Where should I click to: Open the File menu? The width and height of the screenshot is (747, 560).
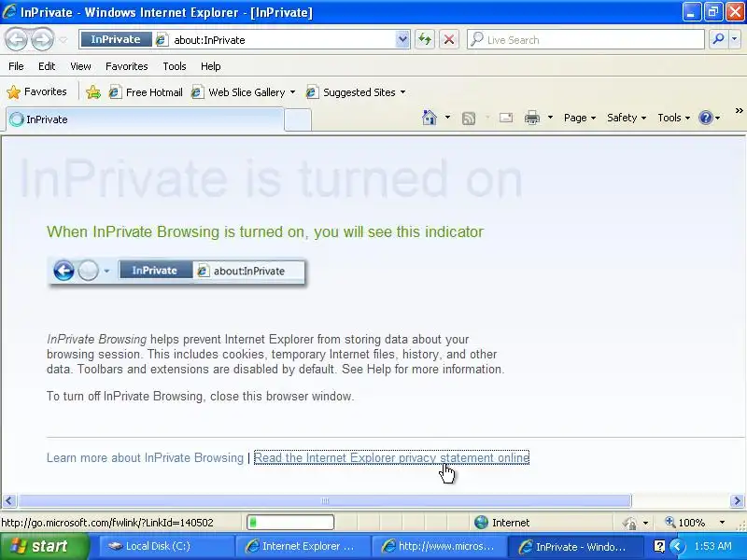(16, 66)
